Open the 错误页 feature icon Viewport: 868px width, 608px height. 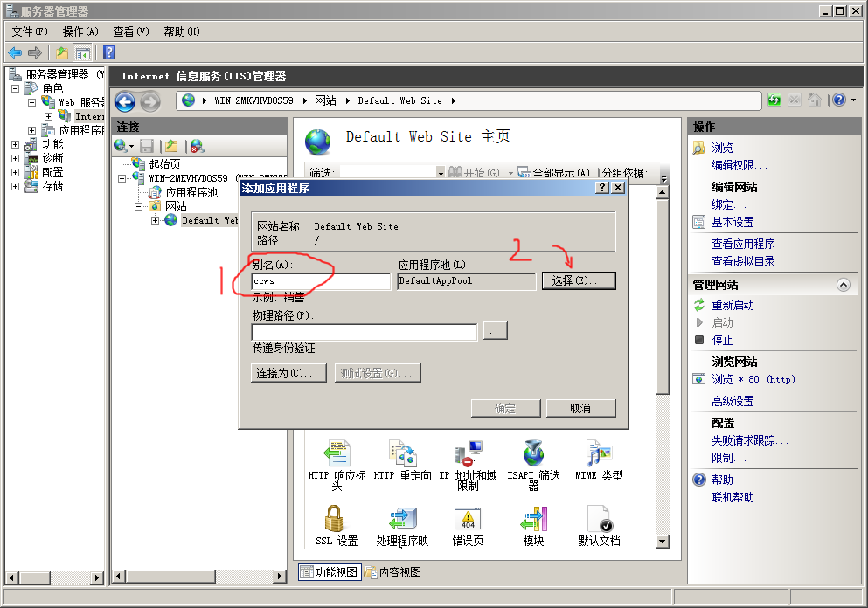pos(468,520)
